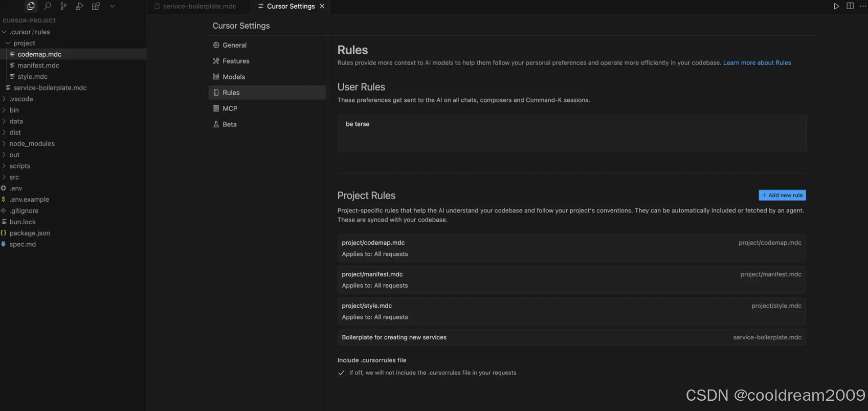Click the Add new rule button

(x=782, y=195)
